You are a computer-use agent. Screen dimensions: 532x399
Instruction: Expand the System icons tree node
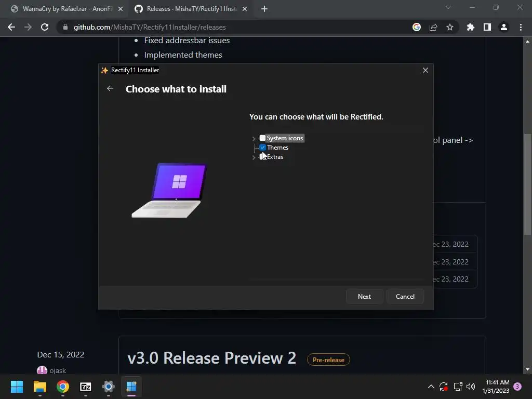[x=254, y=138]
